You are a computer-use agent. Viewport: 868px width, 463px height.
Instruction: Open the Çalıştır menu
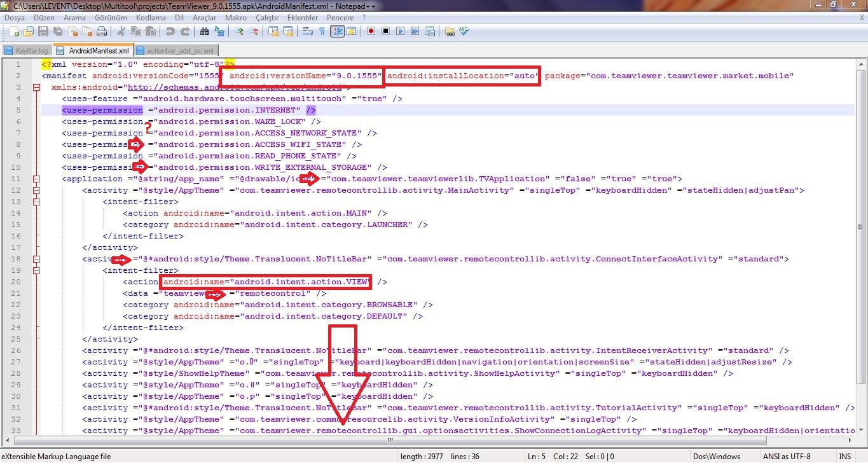(x=268, y=18)
